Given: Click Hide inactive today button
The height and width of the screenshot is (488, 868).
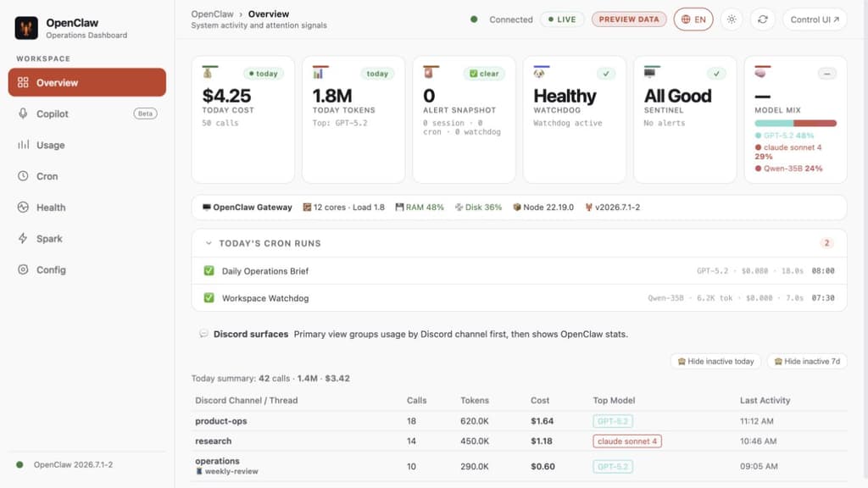Looking at the screenshot, I should click(x=715, y=361).
